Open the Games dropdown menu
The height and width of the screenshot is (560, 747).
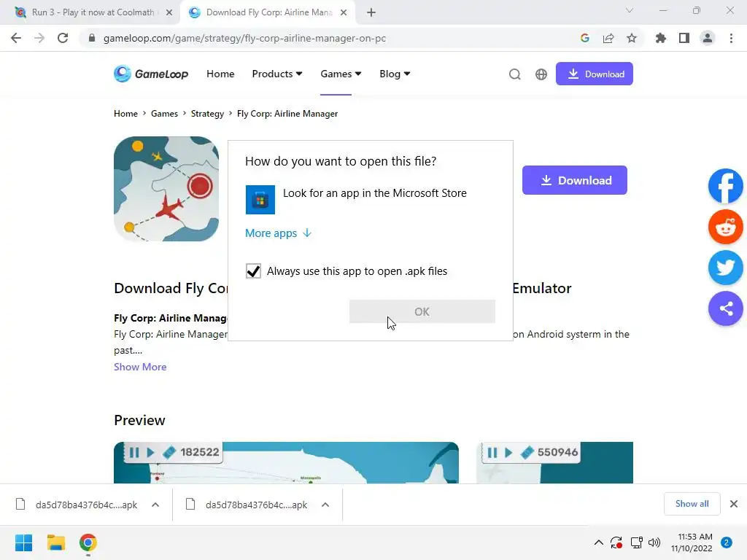(341, 74)
